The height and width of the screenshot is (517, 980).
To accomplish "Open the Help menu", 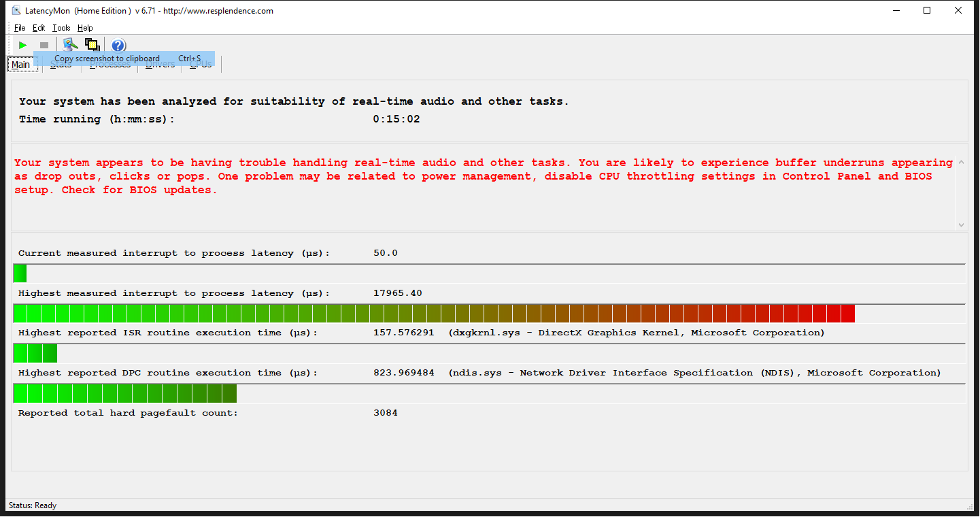I will [85, 28].
